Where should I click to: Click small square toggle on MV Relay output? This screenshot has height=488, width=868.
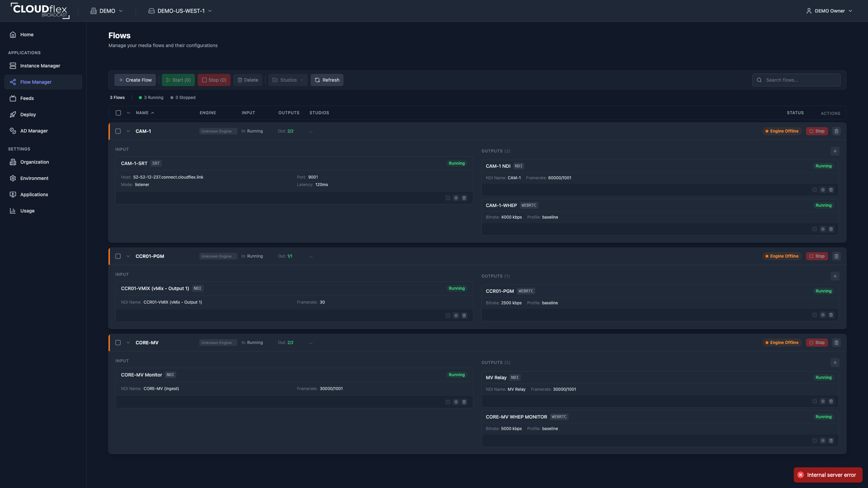(x=815, y=401)
